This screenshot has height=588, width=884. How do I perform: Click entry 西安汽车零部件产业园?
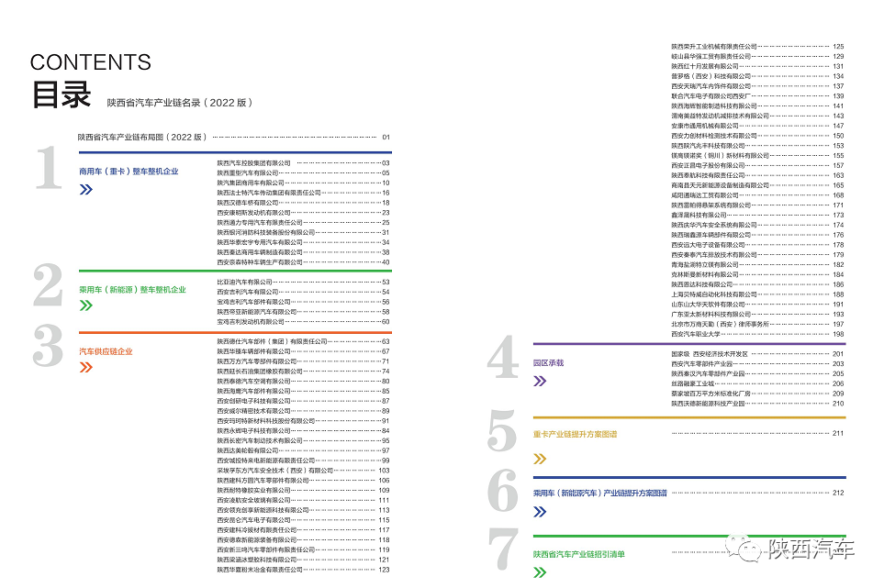point(702,364)
